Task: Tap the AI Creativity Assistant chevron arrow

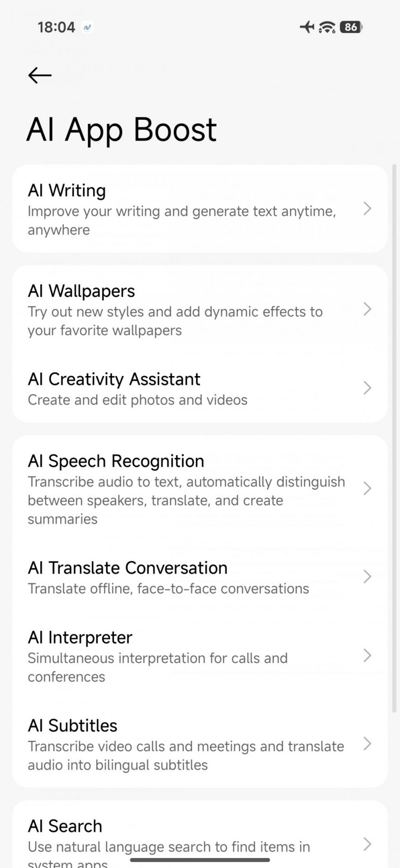Action: (367, 388)
